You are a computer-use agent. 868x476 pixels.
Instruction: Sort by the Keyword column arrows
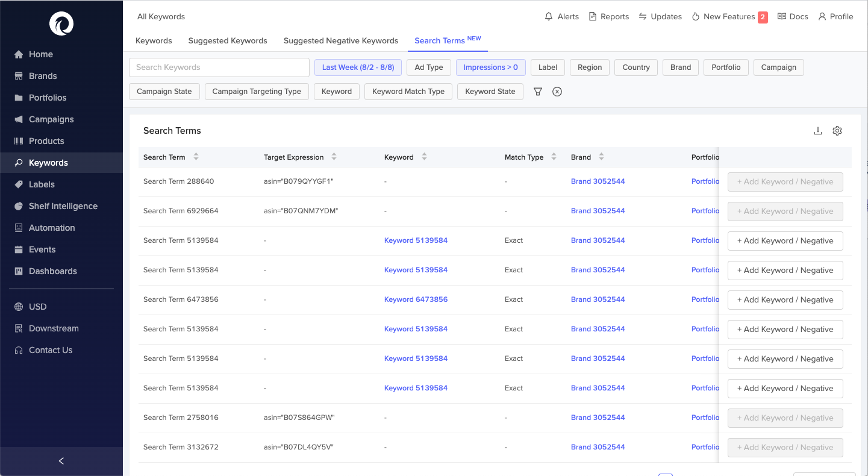tap(424, 157)
